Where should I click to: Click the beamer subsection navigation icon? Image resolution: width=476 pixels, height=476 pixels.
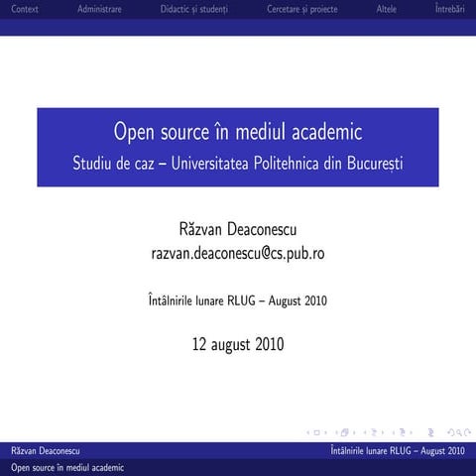(374, 432)
